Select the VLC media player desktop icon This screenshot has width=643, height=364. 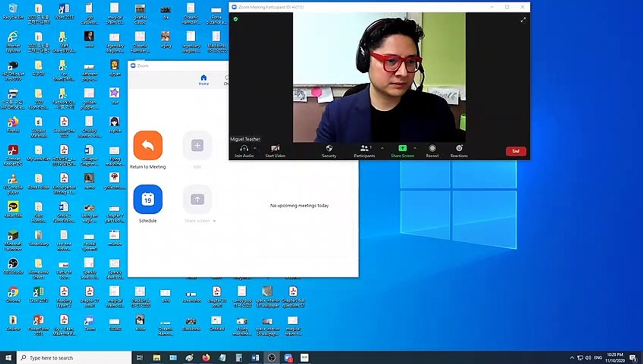click(13, 183)
